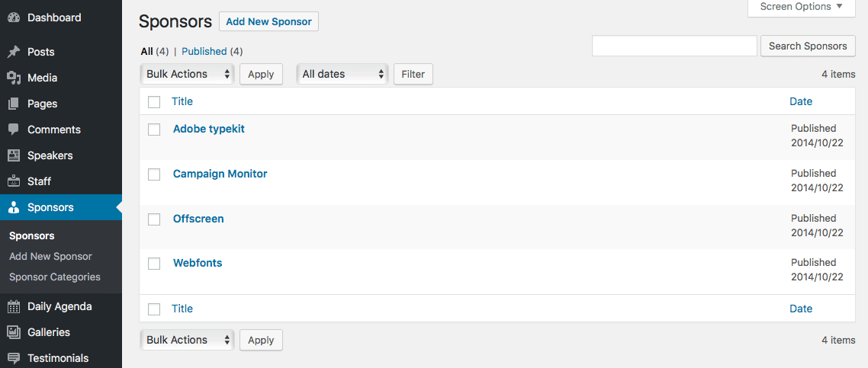Click the Comments speech bubble icon
The width and height of the screenshot is (868, 368).
pos(14,130)
